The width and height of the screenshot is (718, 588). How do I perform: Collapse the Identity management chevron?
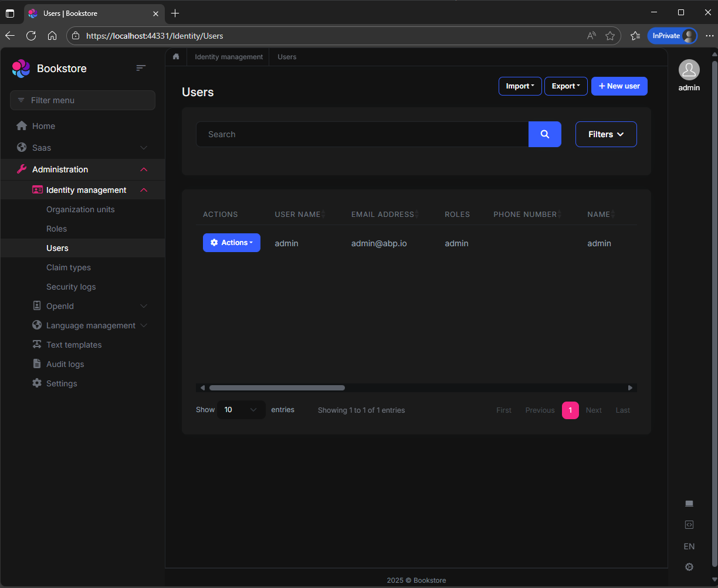(x=144, y=190)
